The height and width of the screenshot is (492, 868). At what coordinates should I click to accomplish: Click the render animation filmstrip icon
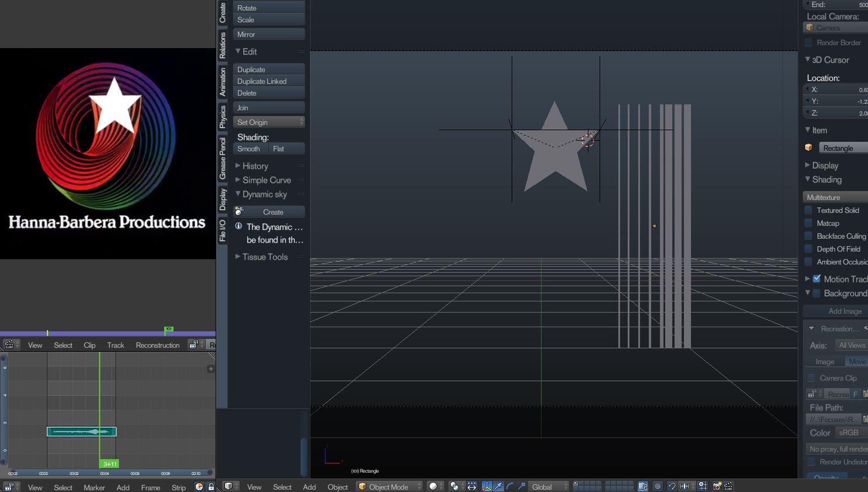pos(729,486)
